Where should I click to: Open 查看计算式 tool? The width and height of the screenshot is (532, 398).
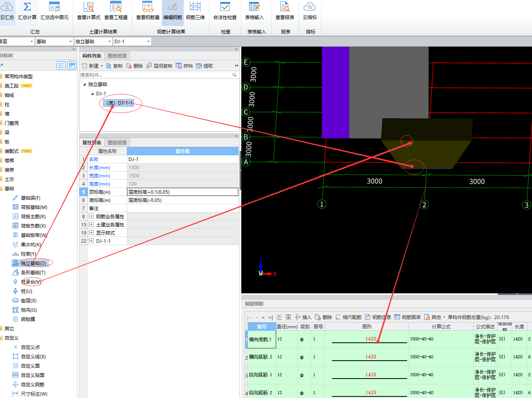point(89,11)
